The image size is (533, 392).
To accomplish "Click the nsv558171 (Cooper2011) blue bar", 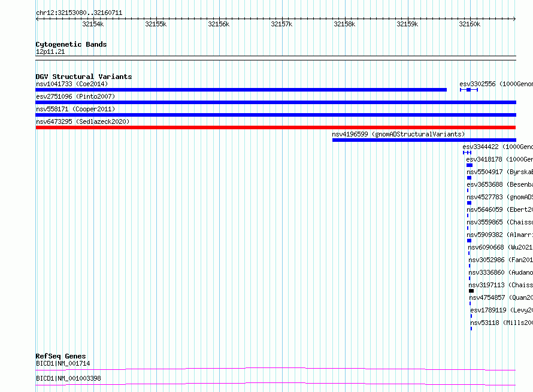I will [x=275, y=115].
